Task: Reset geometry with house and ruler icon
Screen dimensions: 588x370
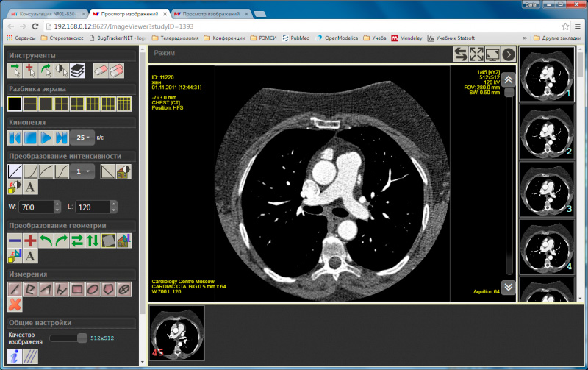Action: pyautogui.click(x=124, y=241)
